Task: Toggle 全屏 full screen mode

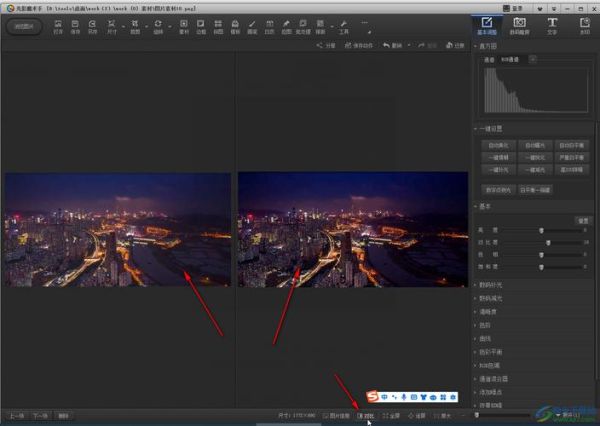Action: click(x=393, y=415)
